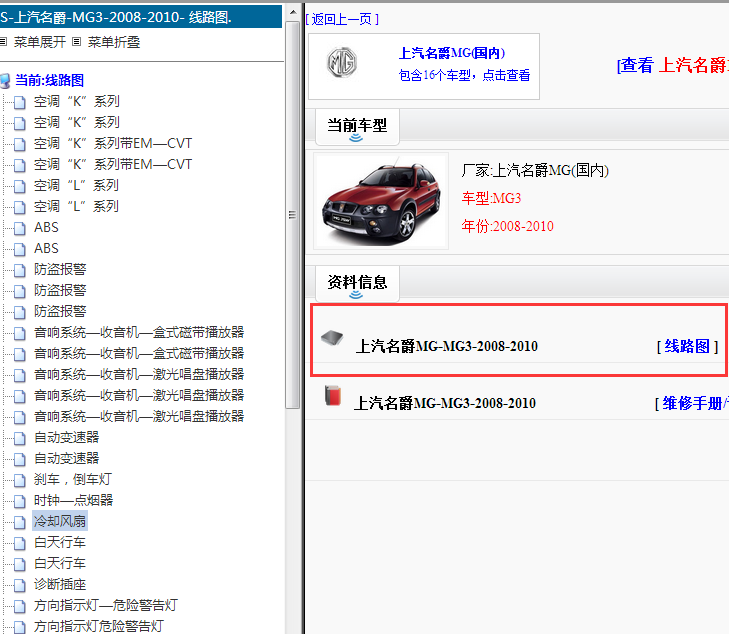729x634 pixels.
Task: Click the tree panel scrollbar thumb
Action: (x=292, y=215)
